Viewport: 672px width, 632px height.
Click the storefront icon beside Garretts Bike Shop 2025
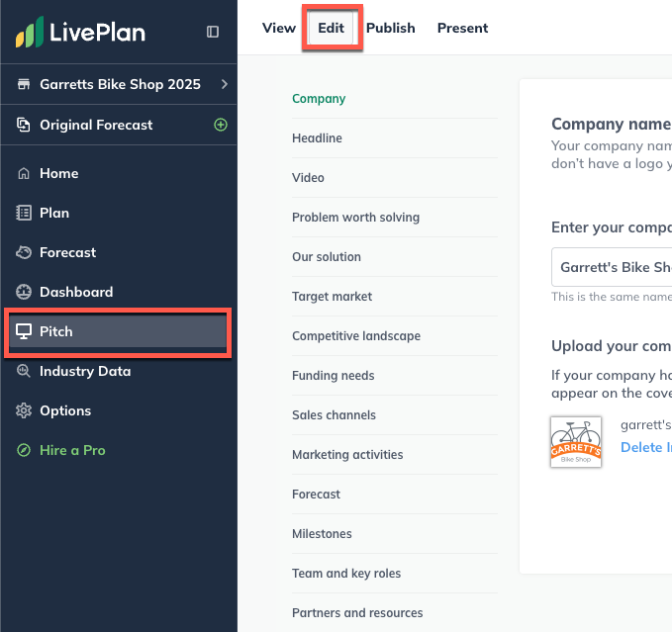point(24,84)
